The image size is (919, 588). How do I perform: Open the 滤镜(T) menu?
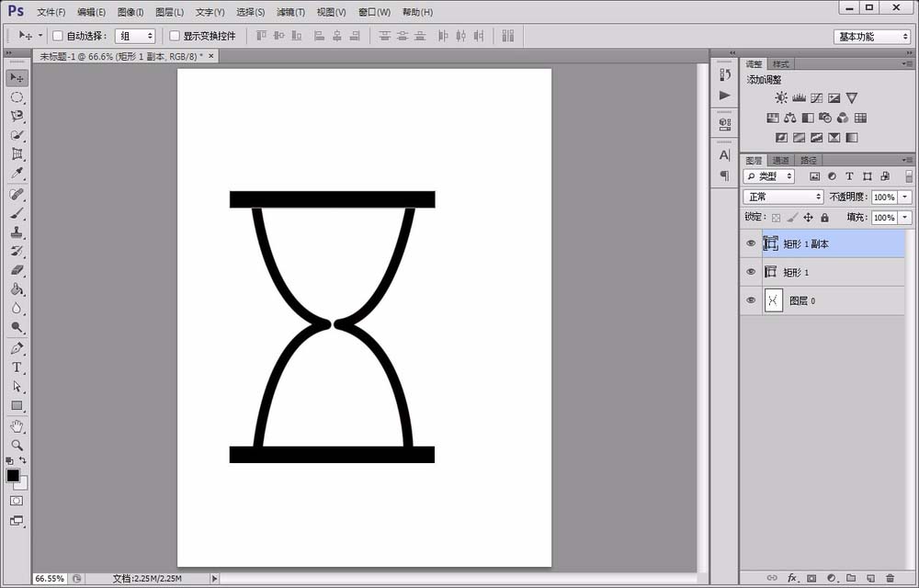(290, 12)
